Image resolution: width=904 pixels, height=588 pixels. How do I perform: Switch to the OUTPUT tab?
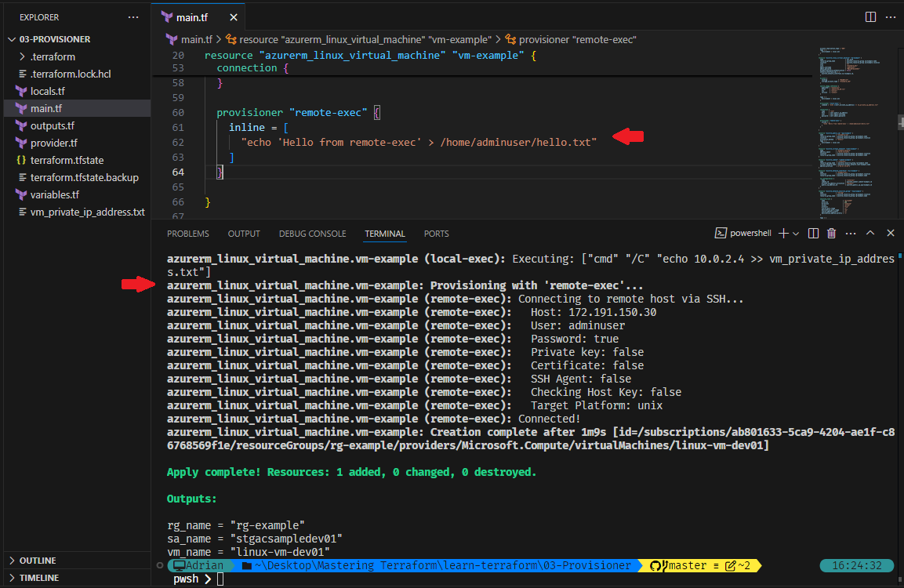tap(244, 234)
